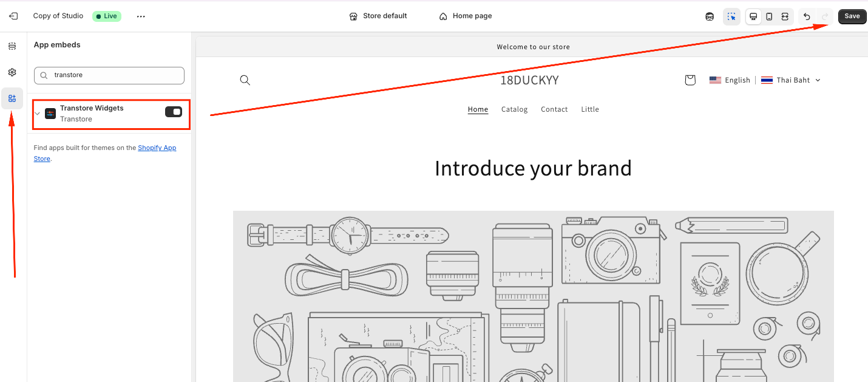Screen dimensions: 868x382
Task: Expand the Transtore Widgets chevron
Action: point(38,114)
